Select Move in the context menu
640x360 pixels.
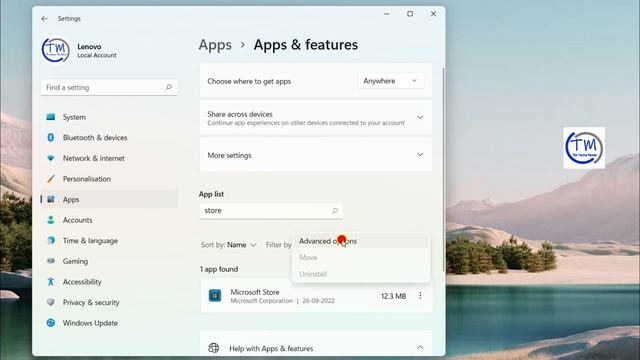pos(361,258)
